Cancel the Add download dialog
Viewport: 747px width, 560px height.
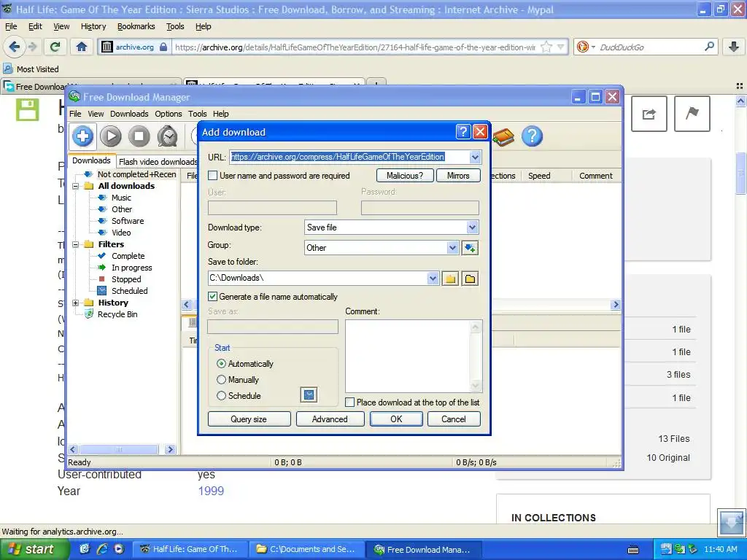pyautogui.click(x=454, y=419)
